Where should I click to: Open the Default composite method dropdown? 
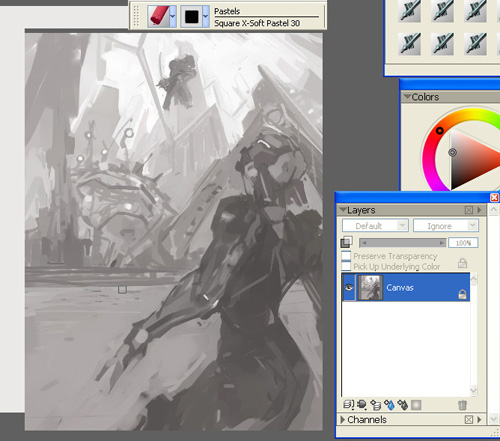[x=375, y=226]
